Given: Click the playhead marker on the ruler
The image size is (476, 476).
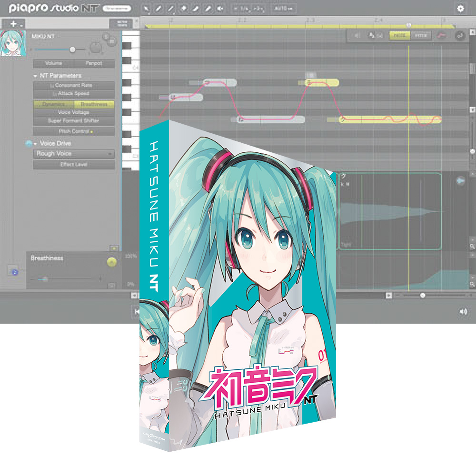Looking at the screenshot, I should 408,25.
